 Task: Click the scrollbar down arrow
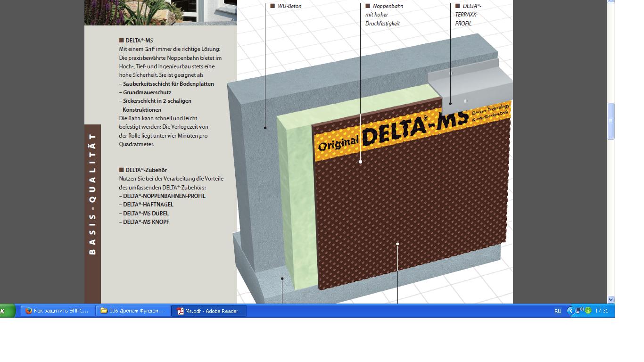pos(611,299)
